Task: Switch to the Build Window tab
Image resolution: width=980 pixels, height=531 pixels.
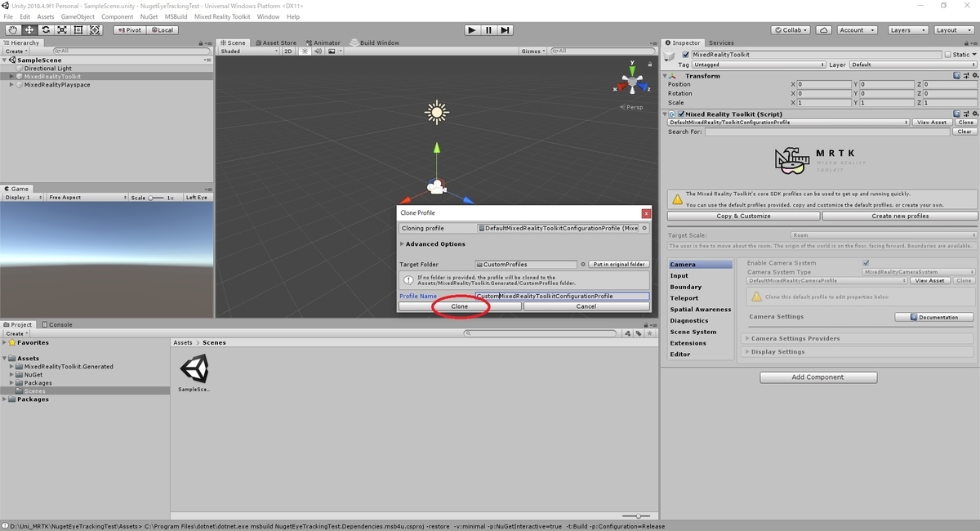Action: coord(376,42)
